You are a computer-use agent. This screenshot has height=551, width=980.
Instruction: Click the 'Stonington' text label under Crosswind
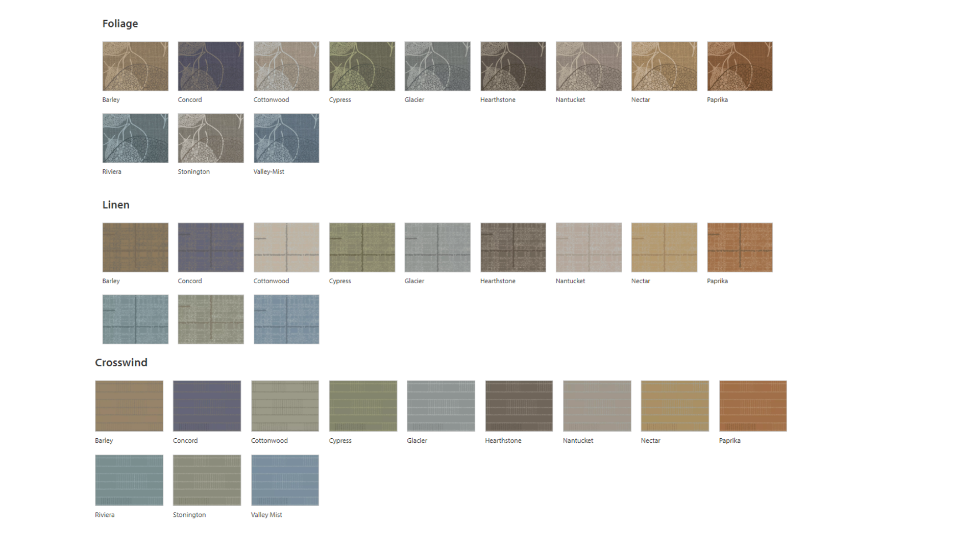point(189,515)
